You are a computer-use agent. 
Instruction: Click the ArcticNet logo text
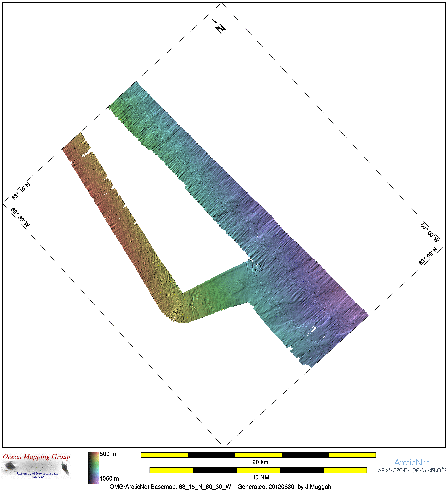tap(412, 462)
